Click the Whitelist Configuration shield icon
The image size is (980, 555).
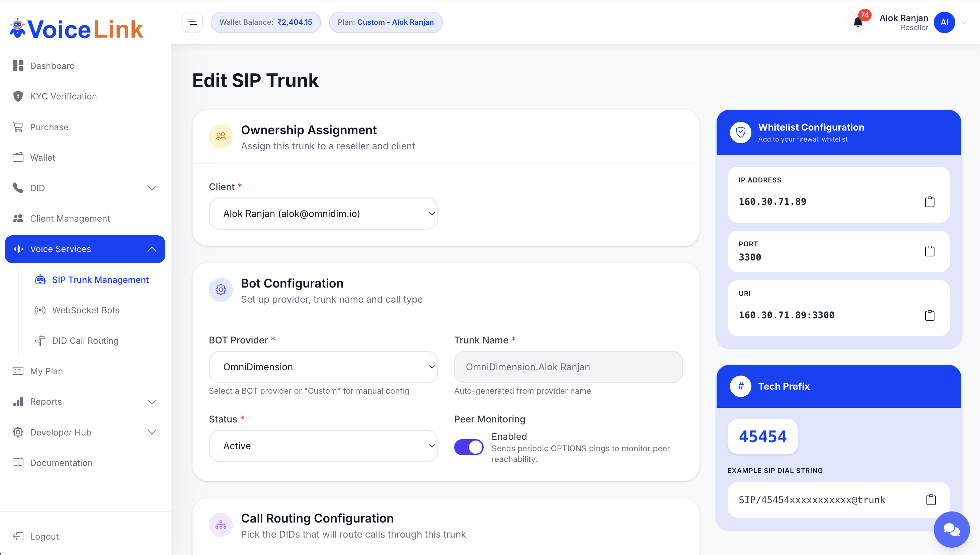[740, 132]
